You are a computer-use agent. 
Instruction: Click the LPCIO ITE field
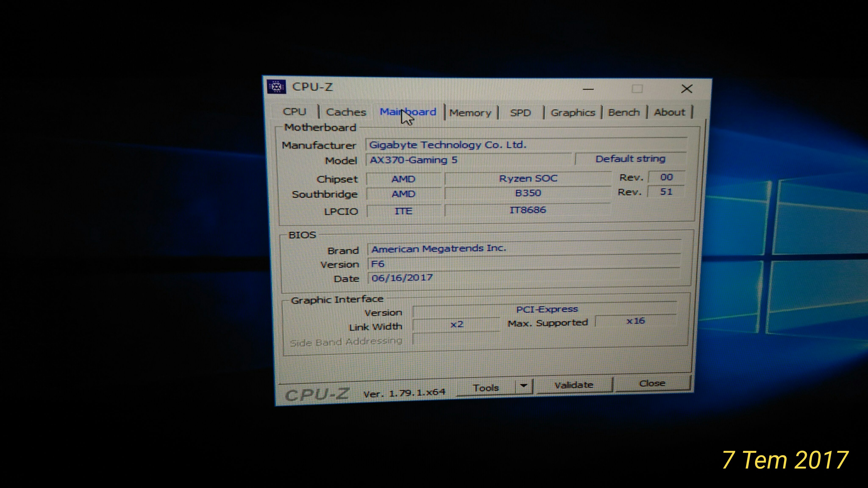click(403, 211)
